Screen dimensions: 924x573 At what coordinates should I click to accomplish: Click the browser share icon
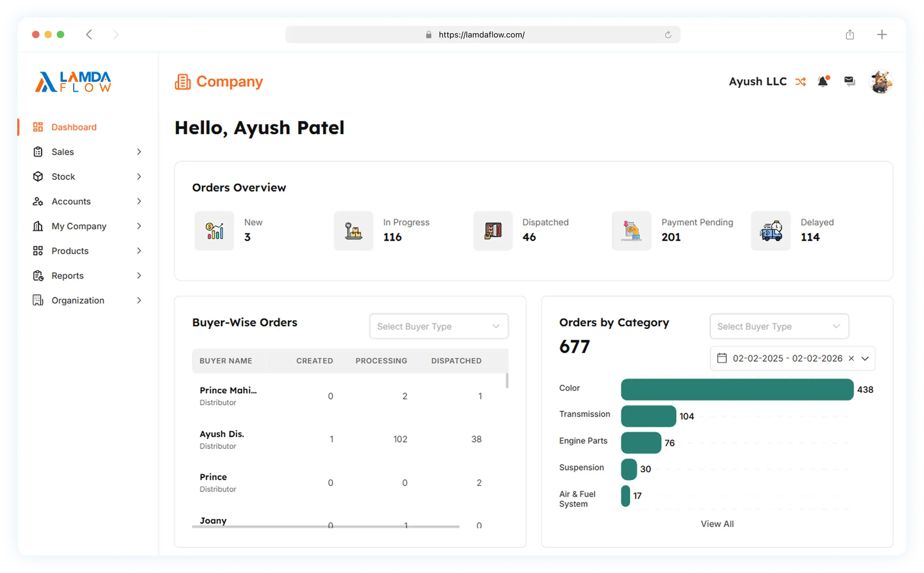[850, 34]
